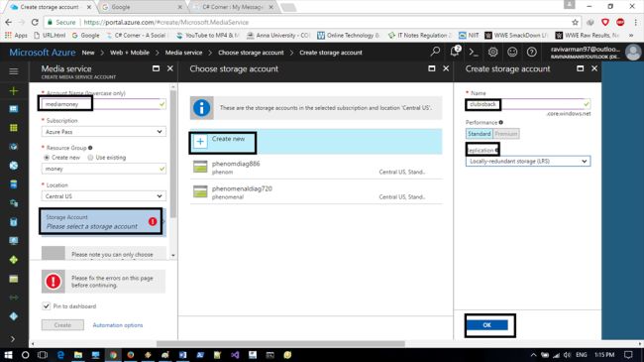Go to Web + Mobile breadcrumb
This screenshot has width=644, height=362.
[x=130, y=53]
